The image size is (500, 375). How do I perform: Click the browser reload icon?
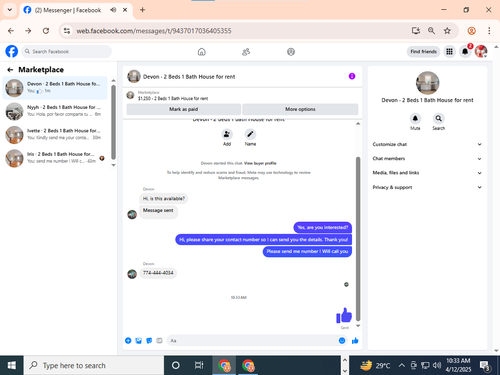click(x=46, y=31)
